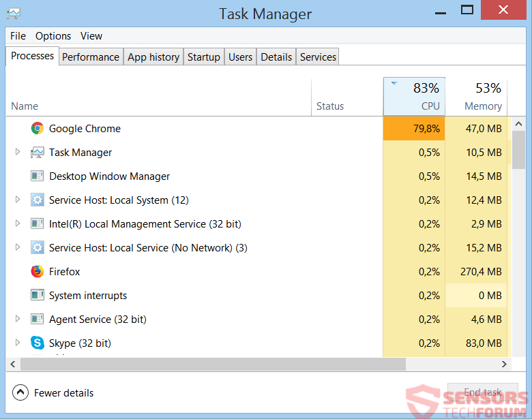Screen dimensions: 532x419
Task: Sort by the Status column header
Action: [347, 97]
